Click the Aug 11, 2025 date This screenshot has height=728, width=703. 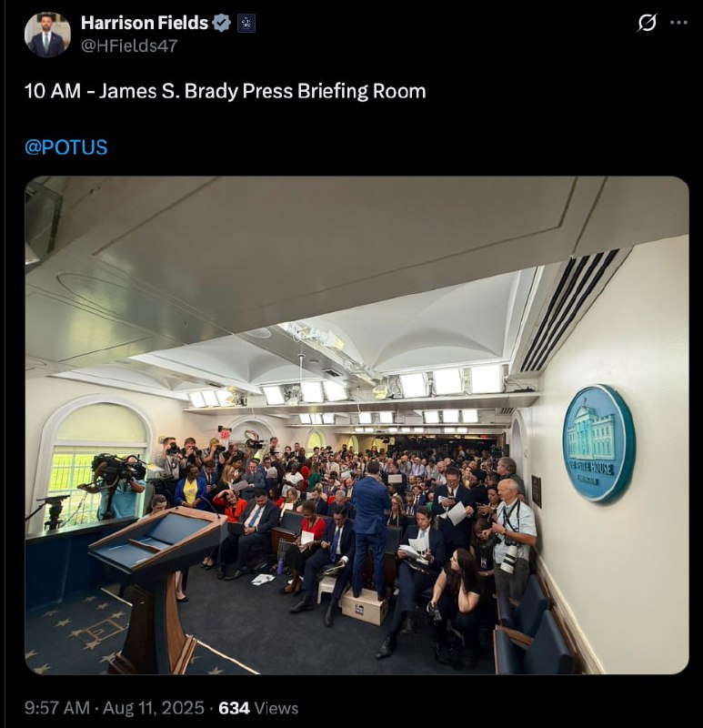(153, 708)
